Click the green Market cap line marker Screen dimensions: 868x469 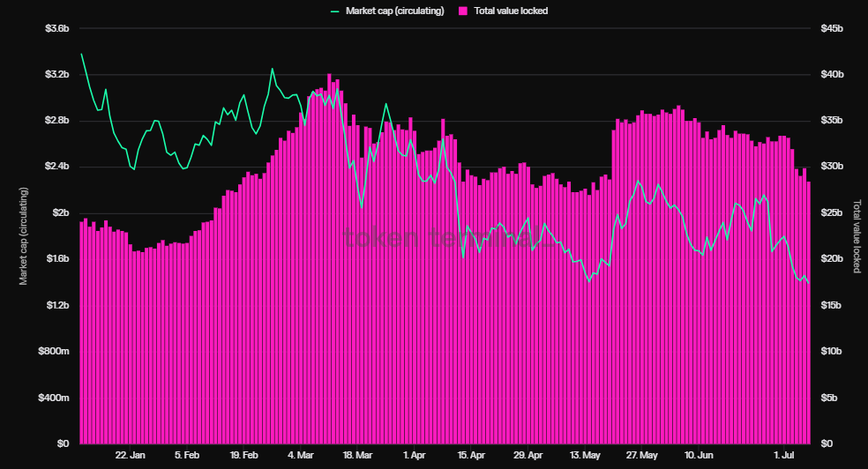coord(335,11)
